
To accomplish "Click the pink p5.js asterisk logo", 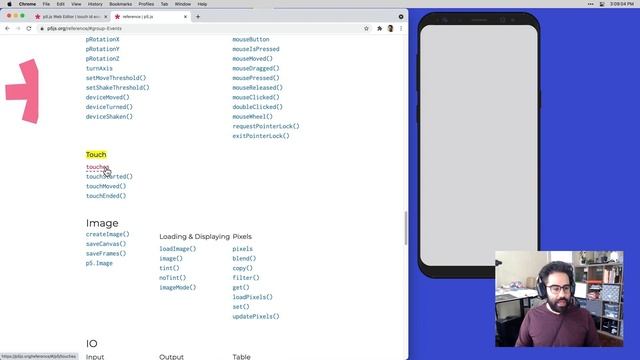I will 22,91.
